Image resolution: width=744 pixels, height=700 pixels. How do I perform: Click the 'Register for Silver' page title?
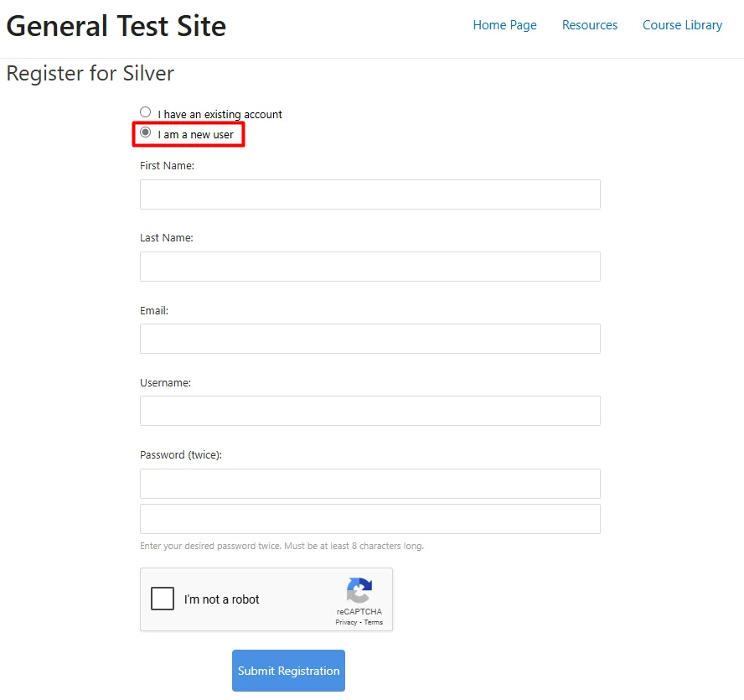click(x=90, y=74)
